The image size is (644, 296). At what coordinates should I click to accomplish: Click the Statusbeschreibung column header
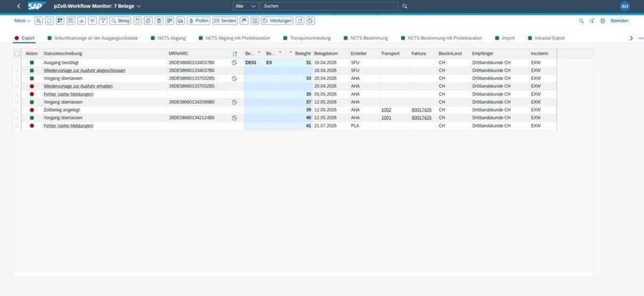[104, 54]
